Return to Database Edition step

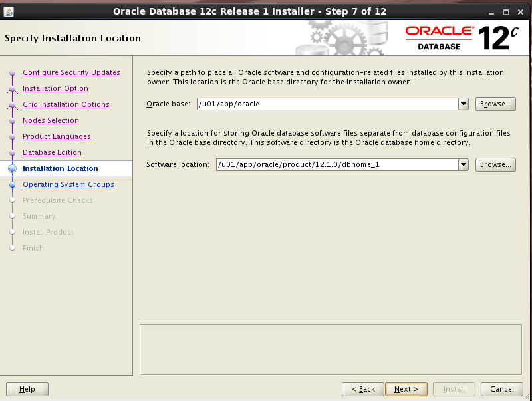[53, 152]
